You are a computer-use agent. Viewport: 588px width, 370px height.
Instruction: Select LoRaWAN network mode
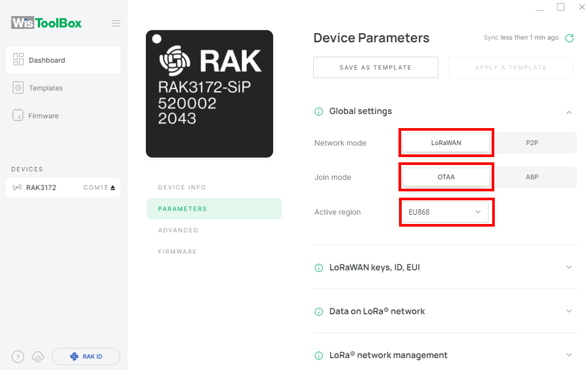click(x=446, y=143)
